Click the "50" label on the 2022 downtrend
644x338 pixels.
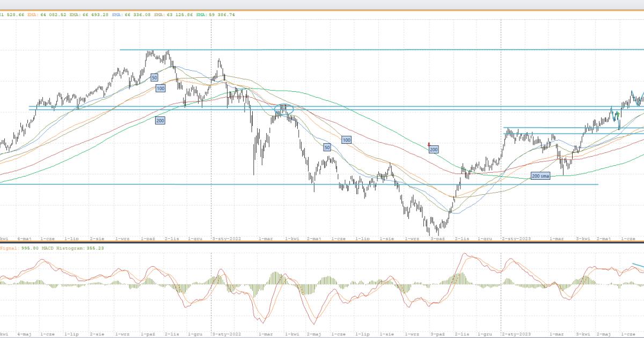pyautogui.click(x=327, y=147)
